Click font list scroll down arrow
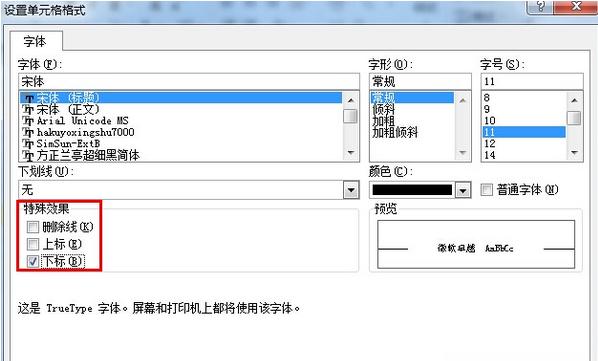Screen dimensions: 598x361 [350, 153]
